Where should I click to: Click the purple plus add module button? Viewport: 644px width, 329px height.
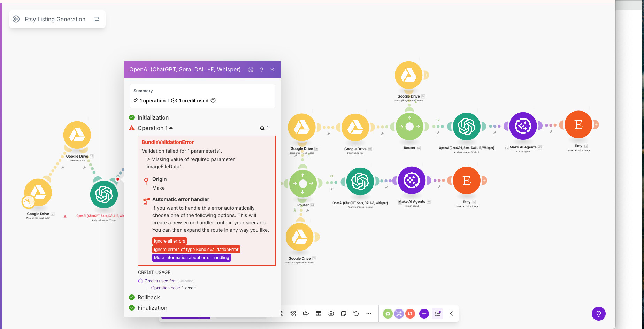424,314
